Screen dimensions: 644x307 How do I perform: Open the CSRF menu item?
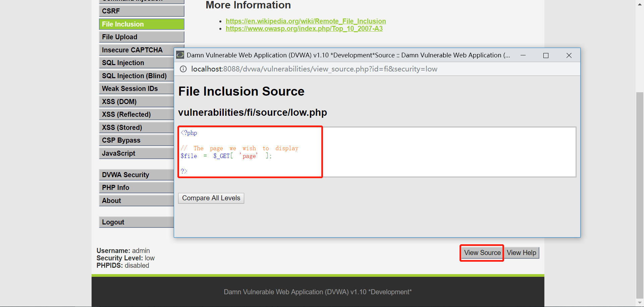142,11
